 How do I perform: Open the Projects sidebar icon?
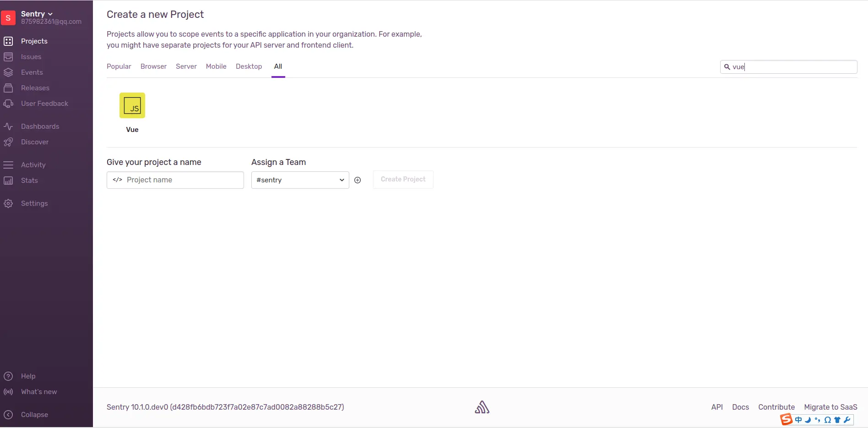tap(8, 41)
